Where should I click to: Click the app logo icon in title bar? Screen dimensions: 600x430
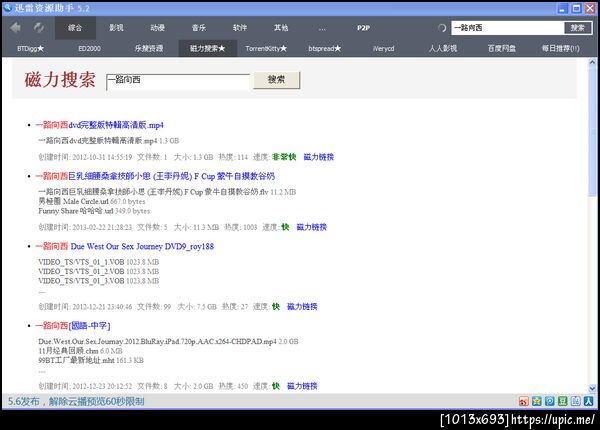(8, 8)
